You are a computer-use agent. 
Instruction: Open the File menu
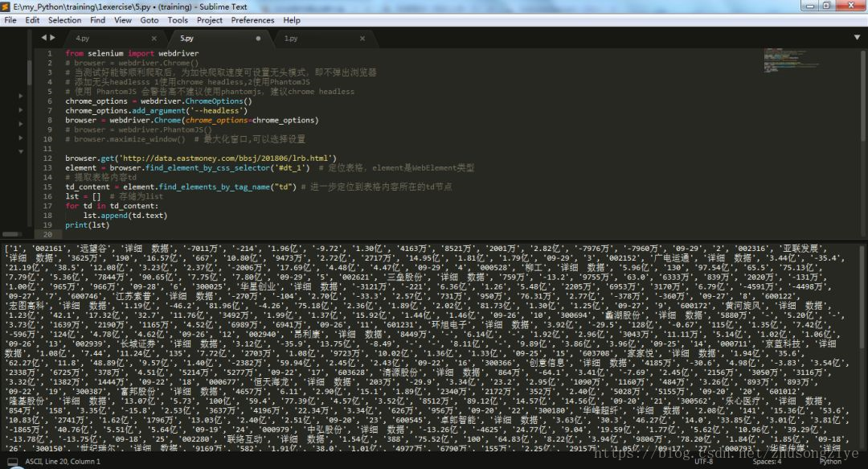pyautogui.click(x=10, y=20)
